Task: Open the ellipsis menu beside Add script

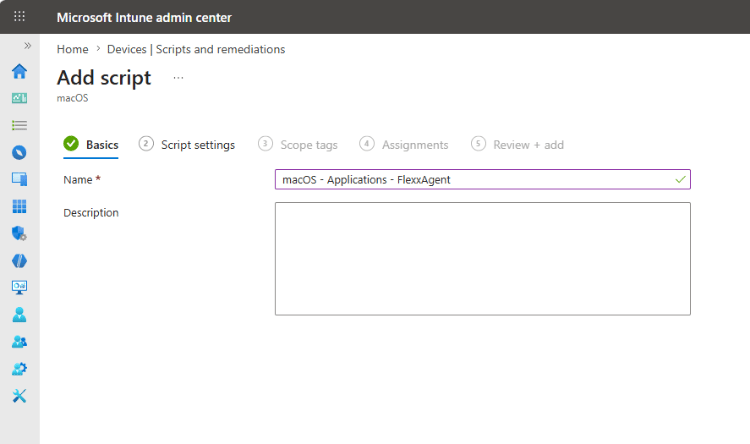Action: [x=178, y=78]
